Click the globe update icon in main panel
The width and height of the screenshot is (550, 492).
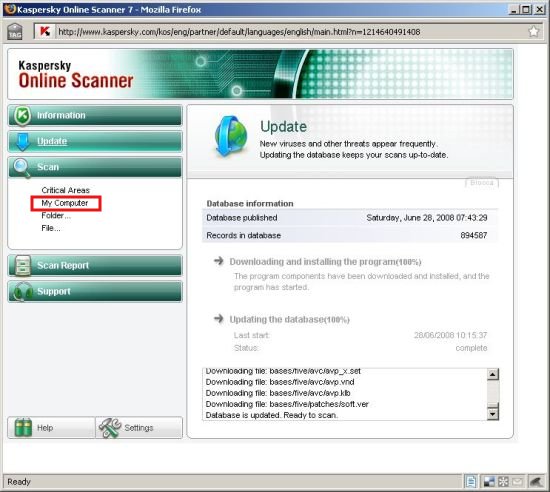coord(231,136)
